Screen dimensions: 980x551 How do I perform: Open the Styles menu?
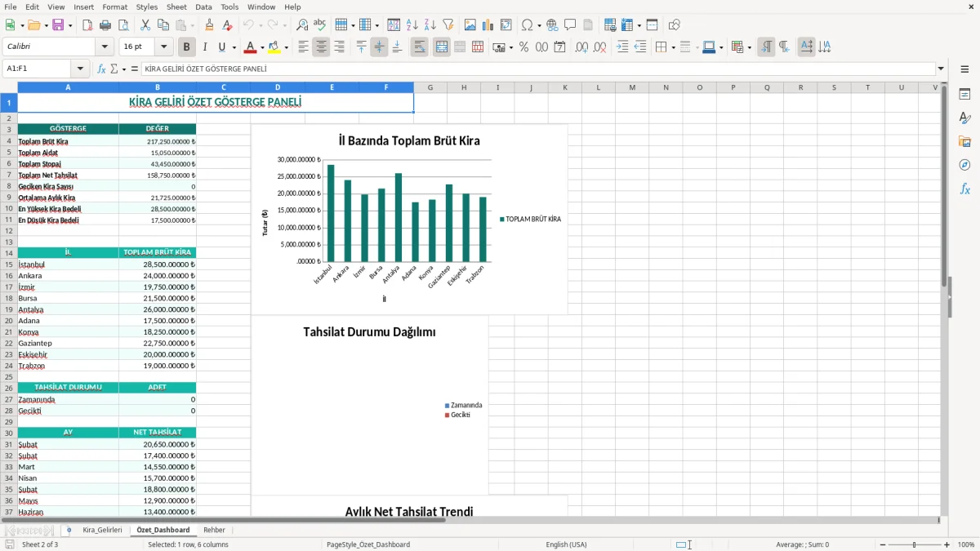click(147, 7)
